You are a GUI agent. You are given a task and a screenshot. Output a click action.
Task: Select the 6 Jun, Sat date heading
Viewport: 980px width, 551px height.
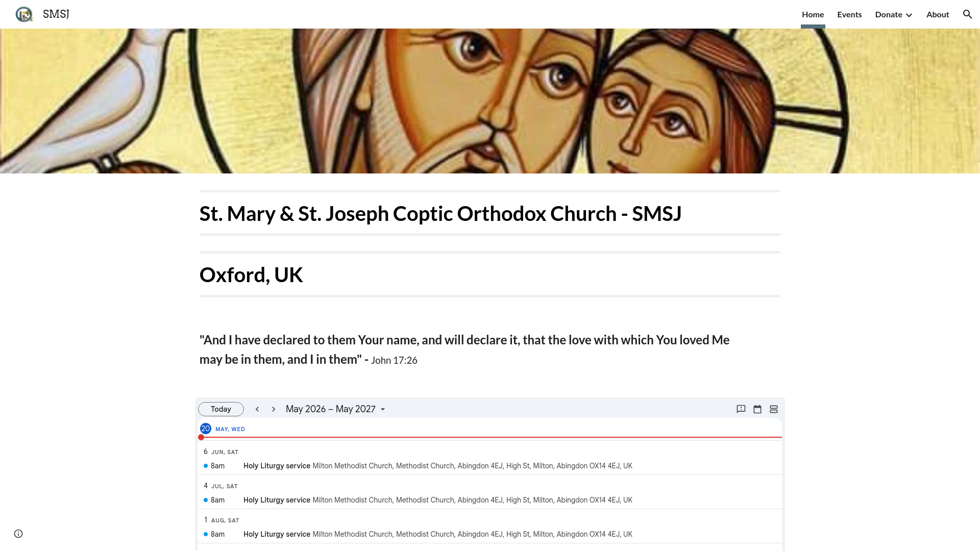click(221, 452)
